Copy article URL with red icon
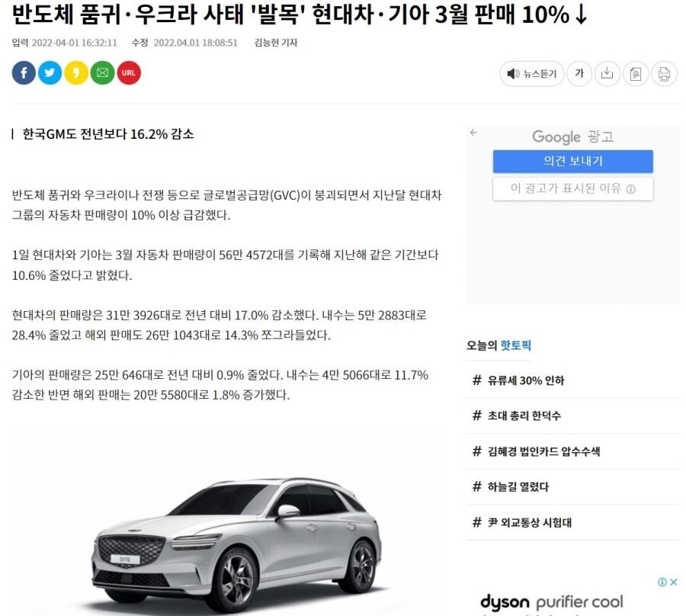686x616 pixels. point(129,72)
